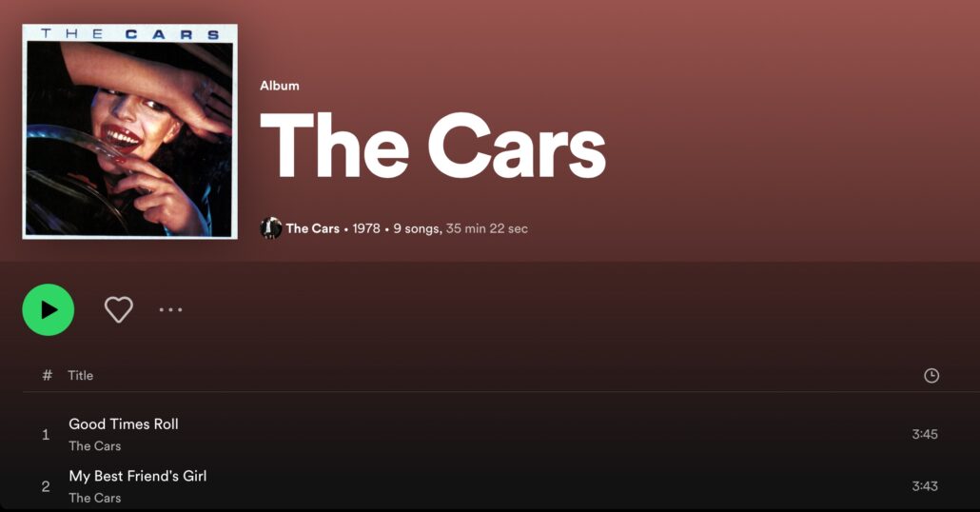Click the 3:43 duration of My Best Friend's Girl
The height and width of the screenshot is (512, 980).
coord(925,485)
